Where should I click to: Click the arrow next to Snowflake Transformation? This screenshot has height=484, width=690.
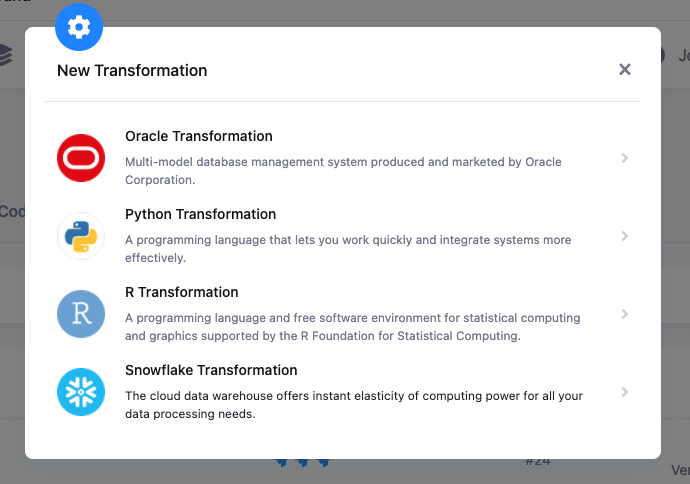point(624,392)
